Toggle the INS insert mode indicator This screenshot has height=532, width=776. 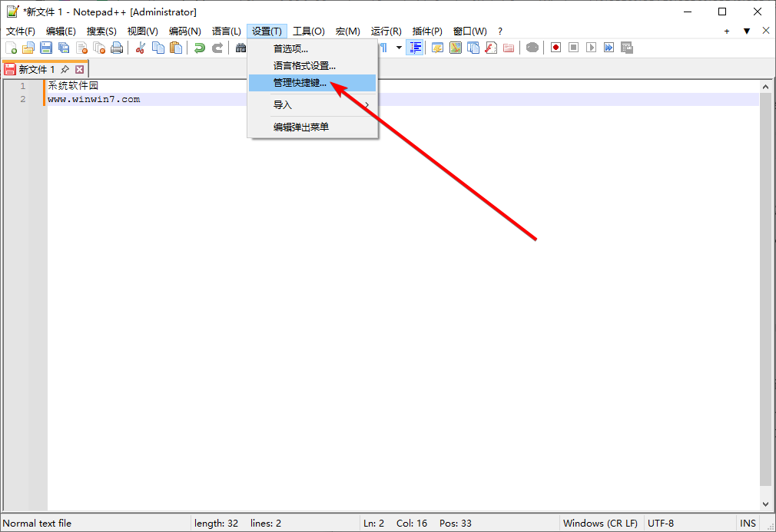(748, 523)
